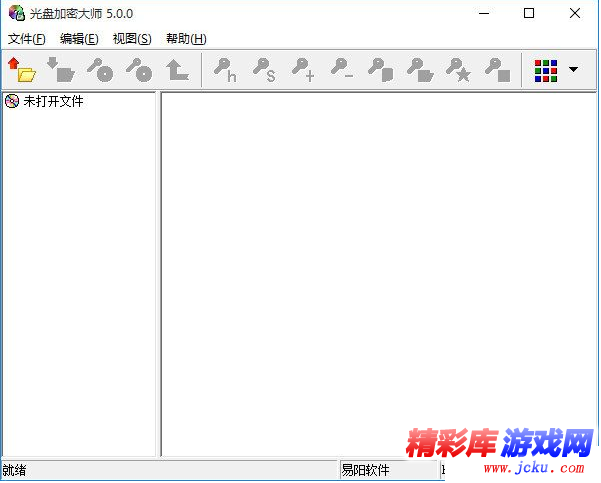Open the 文件(F) menu
Screen dimensions: 601x483
click(x=27, y=39)
